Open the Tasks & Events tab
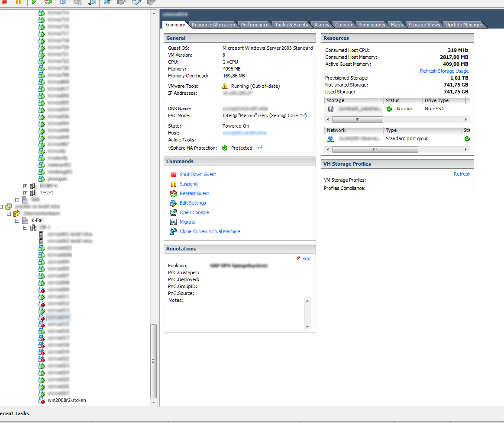Viewport: 504px width, 423px height. (291, 25)
